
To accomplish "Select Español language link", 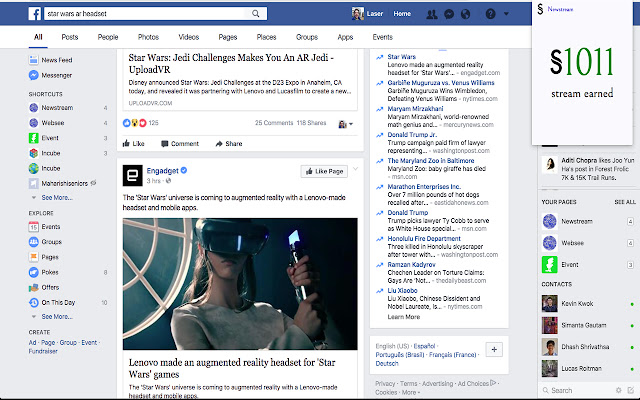I will coord(424,346).
